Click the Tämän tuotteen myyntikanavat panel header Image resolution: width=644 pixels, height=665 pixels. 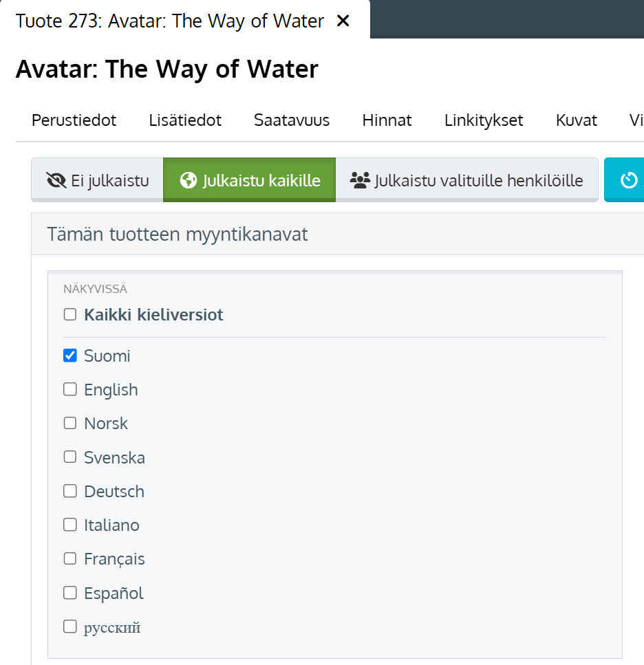pos(338,234)
